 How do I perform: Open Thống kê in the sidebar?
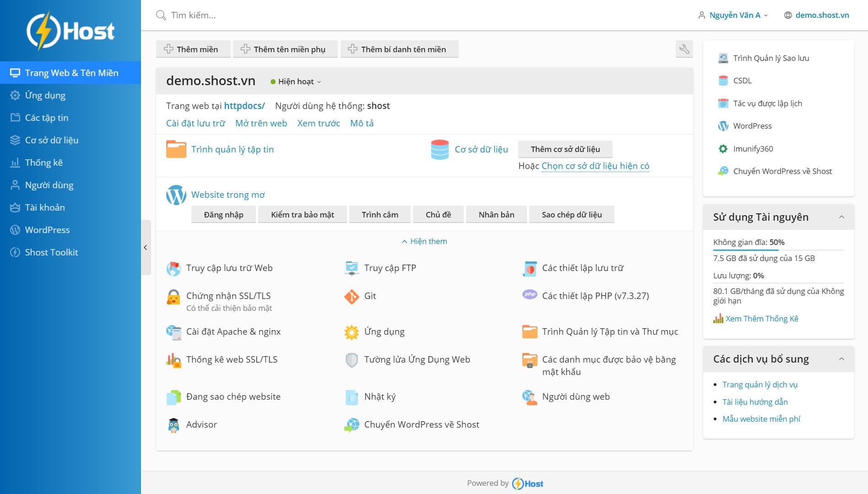pos(43,163)
